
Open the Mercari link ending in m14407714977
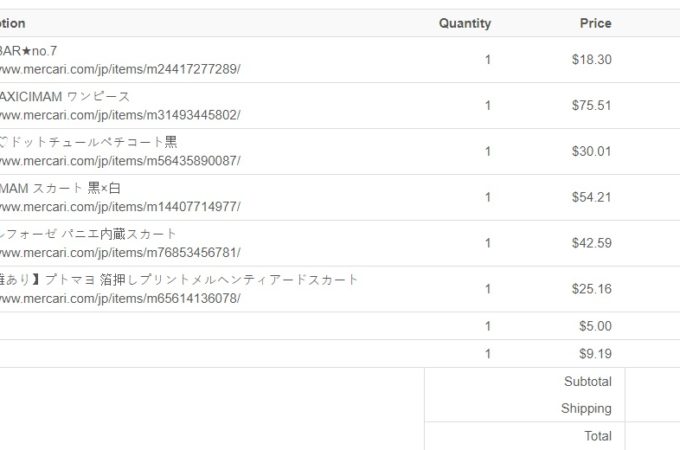(x=120, y=207)
